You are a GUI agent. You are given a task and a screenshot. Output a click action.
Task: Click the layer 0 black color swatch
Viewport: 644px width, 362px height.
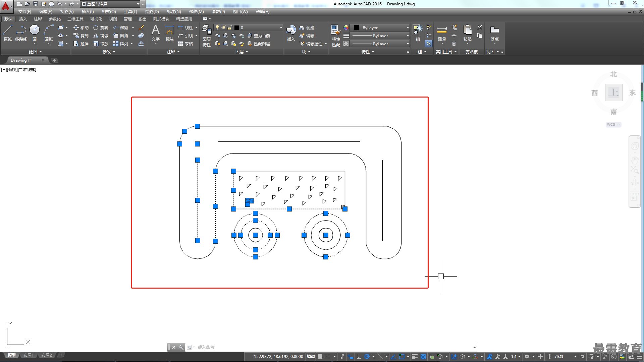[237, 27]
